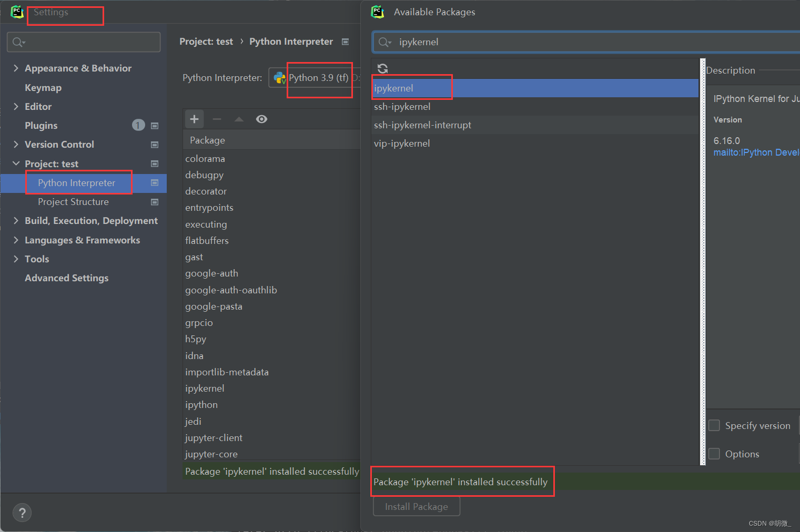This screenshot has height=532, width=800.
Task: Click Project: test breadcrumb
Action: pyautogui.click(x=206, y=42)
